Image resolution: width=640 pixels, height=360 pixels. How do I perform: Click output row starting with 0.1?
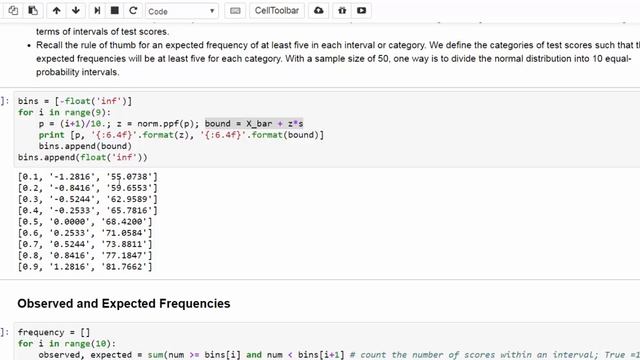coord(87,177)
